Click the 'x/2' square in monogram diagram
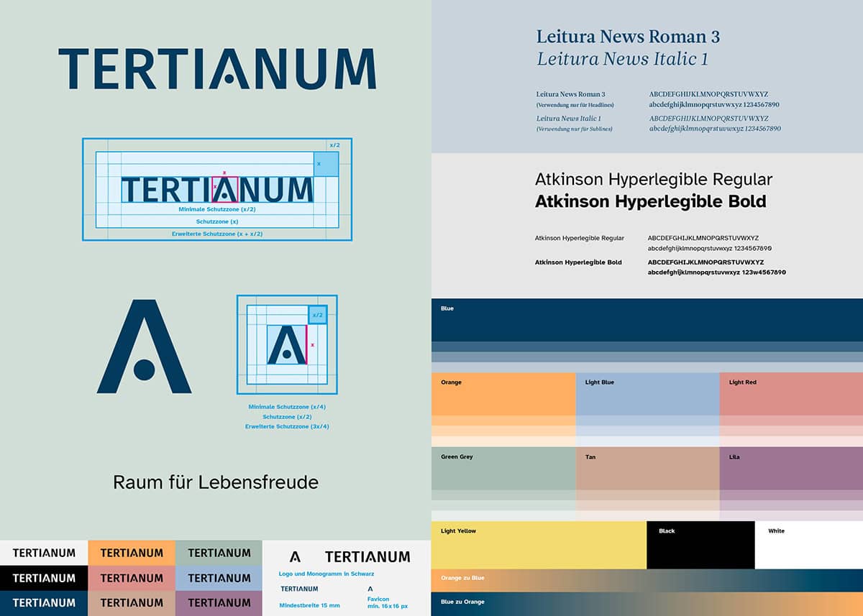Screen dimensions: 863x616 (x=317, y=314)
